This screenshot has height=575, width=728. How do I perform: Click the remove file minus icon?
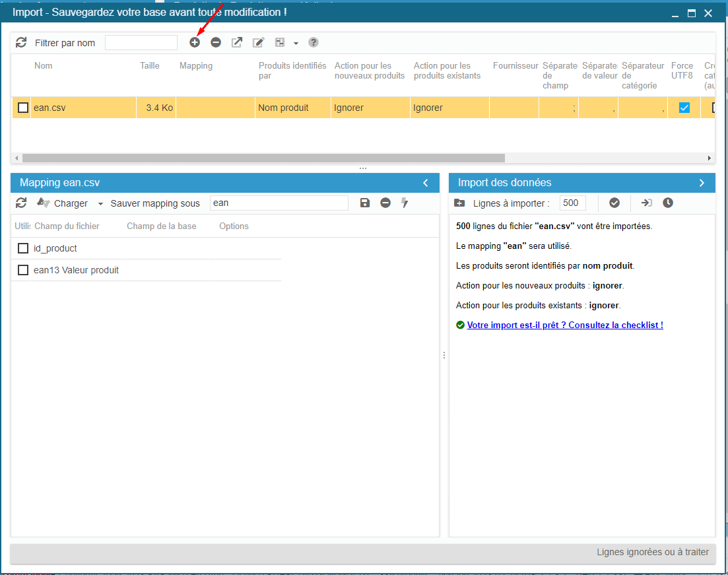click(216, 42)
